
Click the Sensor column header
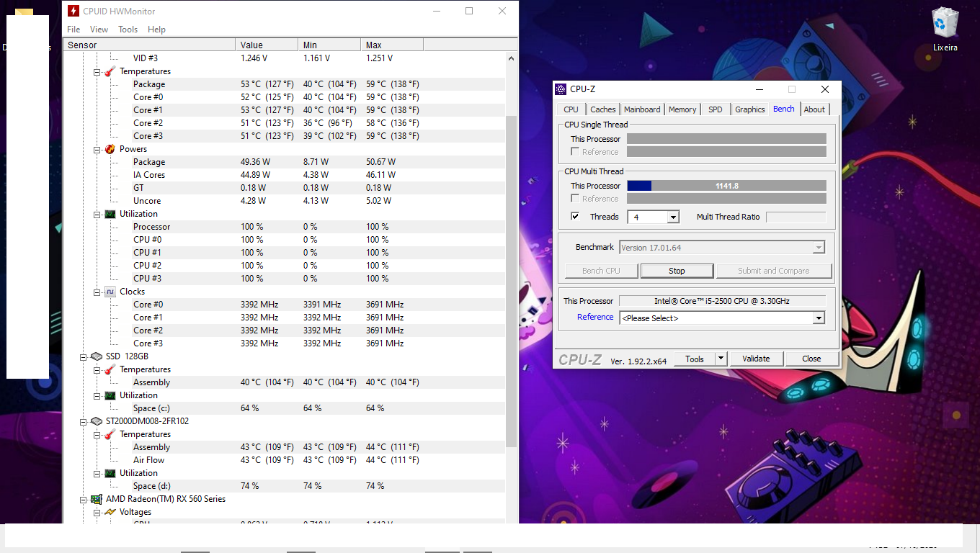click(150, 45)
